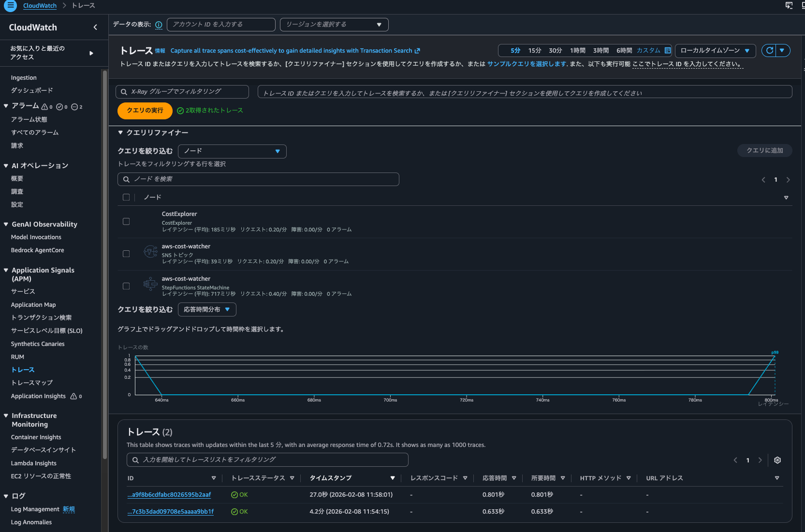This screenshot has width=805, height=532.
Task: Select the 15分 time range tab
Action: (x=534, y=50)
